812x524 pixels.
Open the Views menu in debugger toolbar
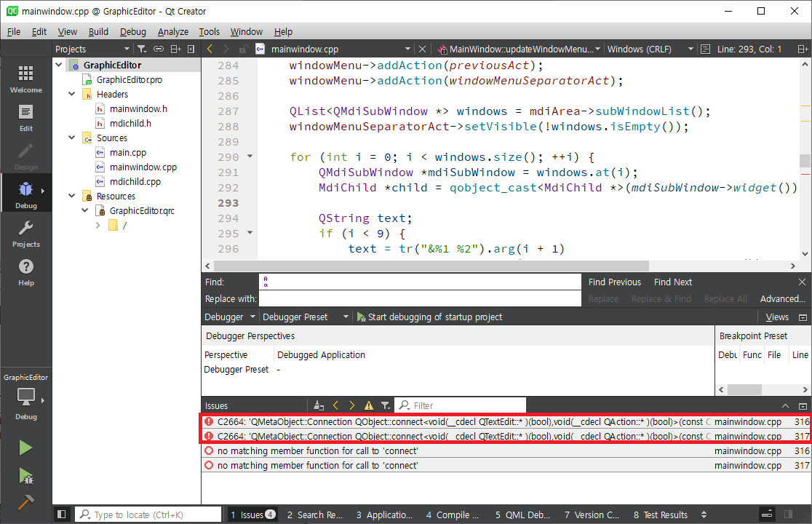tap(777, 317)
